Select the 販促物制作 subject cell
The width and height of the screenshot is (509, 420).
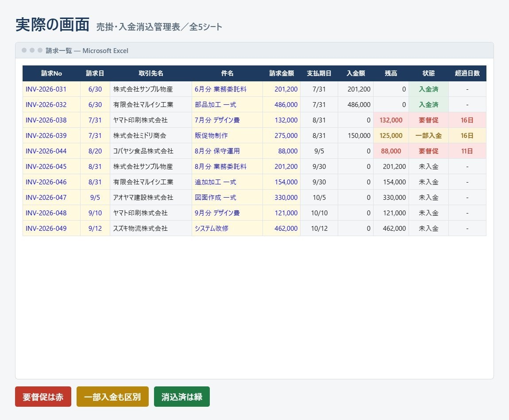pyautogui.click(x=227, y=136)
